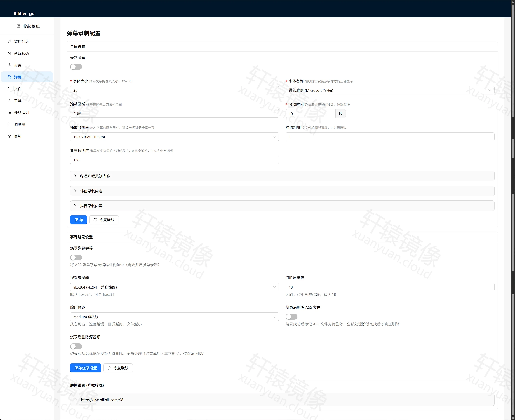Click 恢复默认 beside 保存烧录设置

(118, 368)
